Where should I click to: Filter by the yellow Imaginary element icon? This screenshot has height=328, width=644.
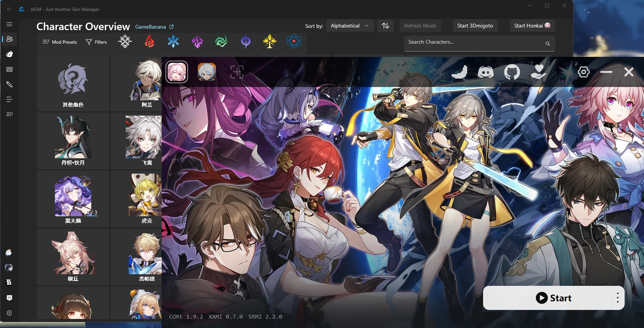point(270,41)
